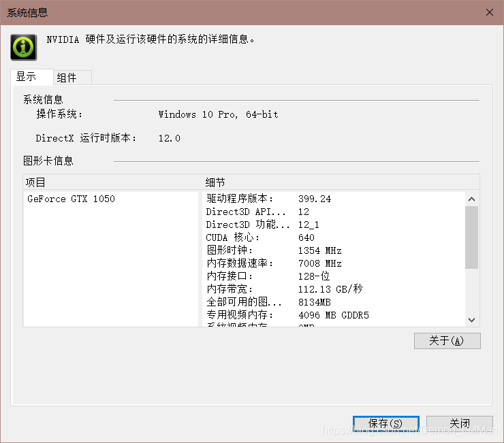Click the 内存数据速率 row label
The width and height of the screenshot is (504, 443).
[x=240, y=263]
